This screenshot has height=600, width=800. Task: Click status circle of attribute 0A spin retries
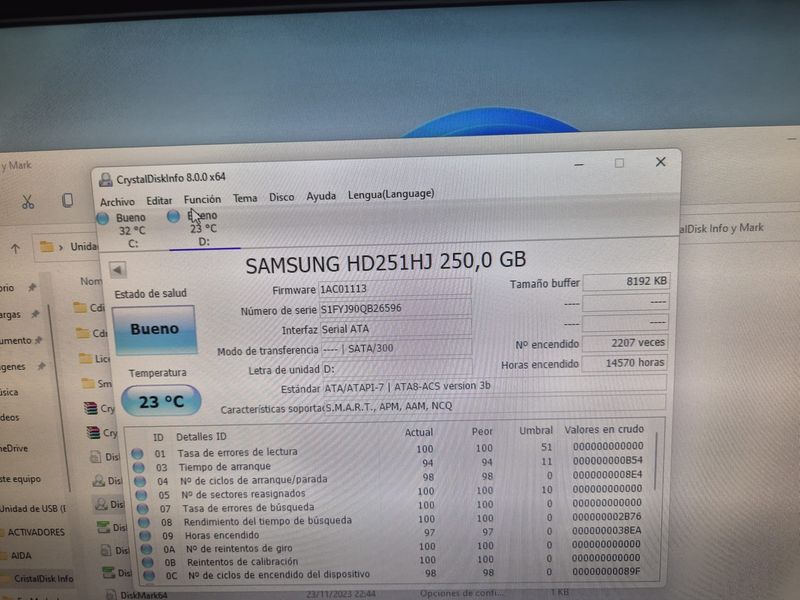pyautogui.click(x=146, y=549)
